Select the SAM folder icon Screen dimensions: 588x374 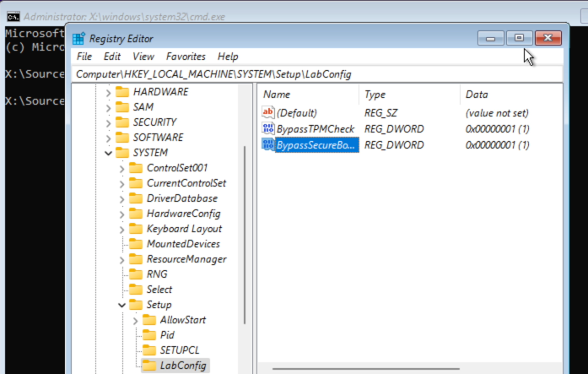tap(122, 107)
